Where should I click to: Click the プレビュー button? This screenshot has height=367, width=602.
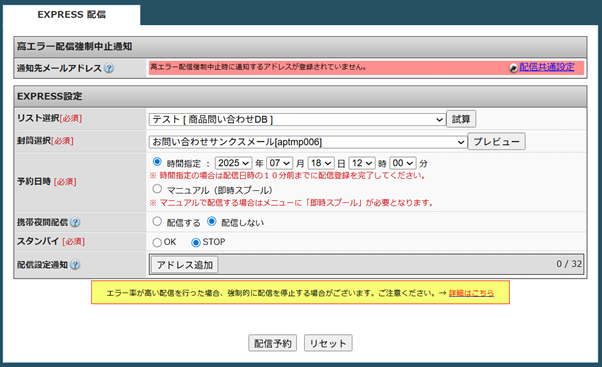[x=496, y=142]
